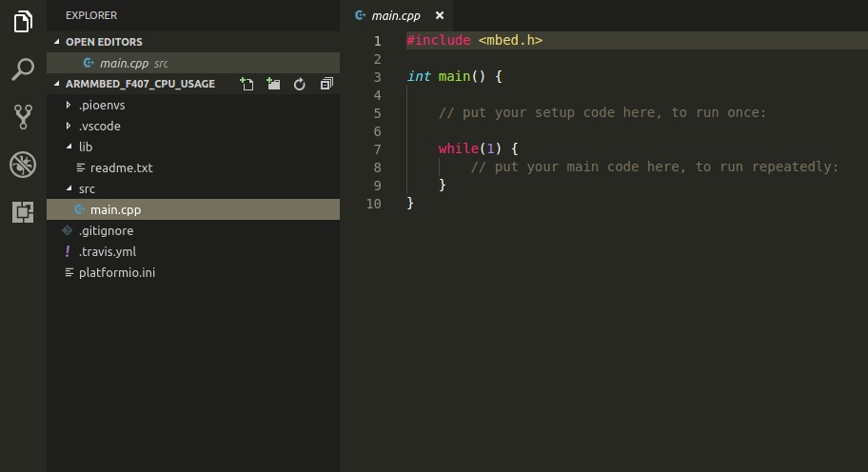Open the .gitignore file
Screen dimensions: 868x472
pyautogui.click(x=193, y=230)
